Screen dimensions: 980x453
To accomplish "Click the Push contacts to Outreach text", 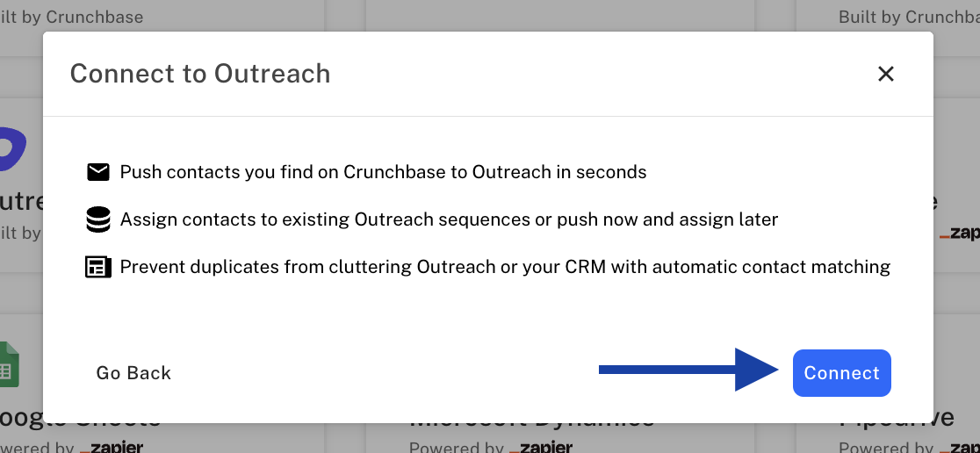I will [383, 172].
